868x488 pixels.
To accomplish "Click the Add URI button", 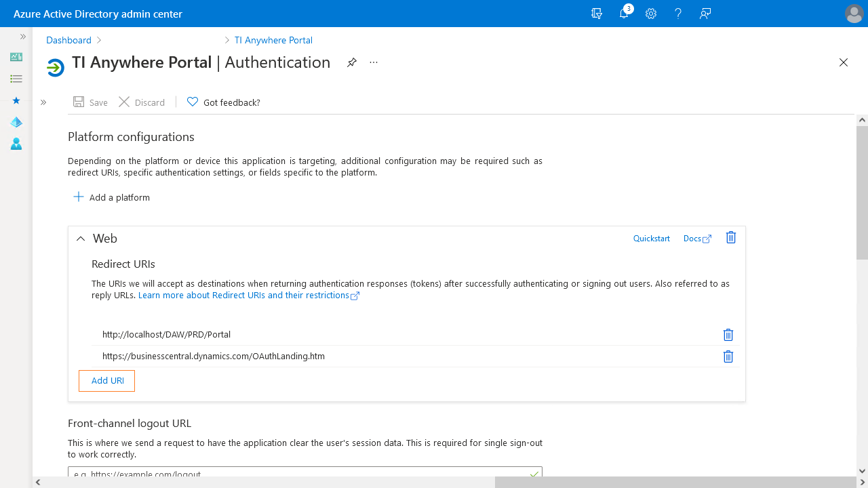I will 107,381.
